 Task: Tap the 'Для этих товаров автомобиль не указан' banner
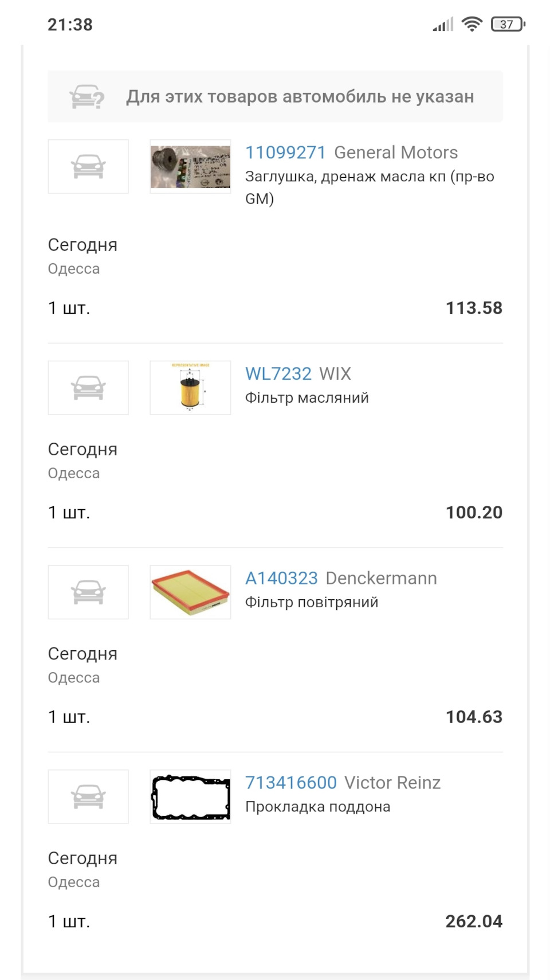[x=300, y=96]
